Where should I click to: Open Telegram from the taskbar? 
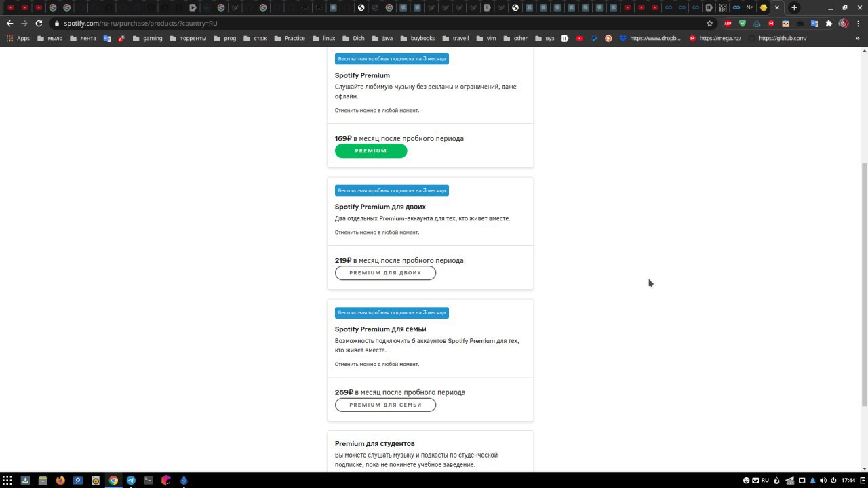131,480
